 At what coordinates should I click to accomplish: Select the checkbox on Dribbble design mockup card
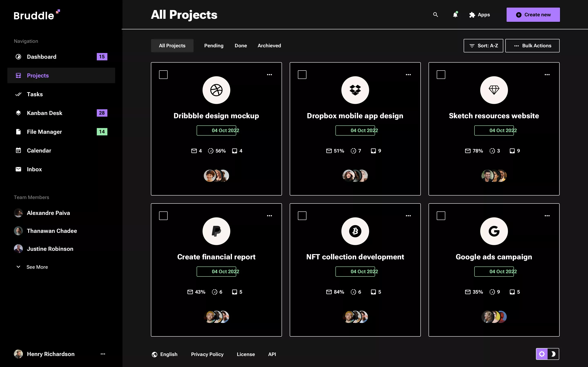click(x=163, y=74)
